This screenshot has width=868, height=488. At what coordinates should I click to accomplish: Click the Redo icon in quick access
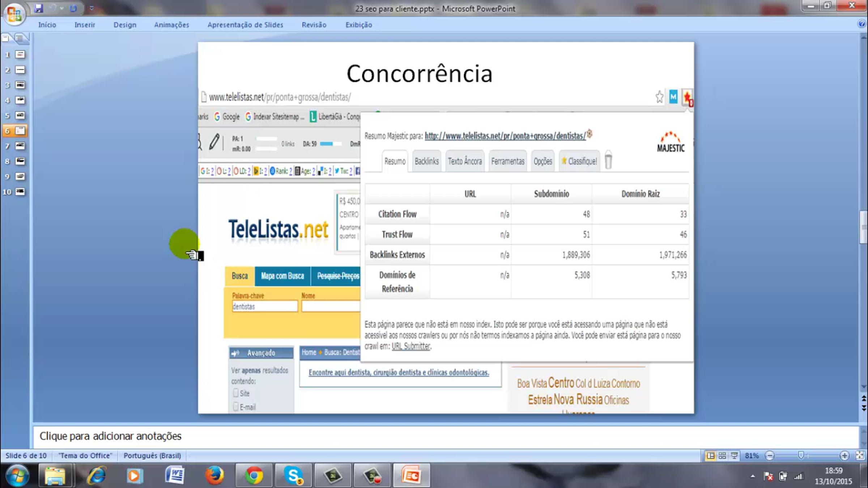point(73,8)
